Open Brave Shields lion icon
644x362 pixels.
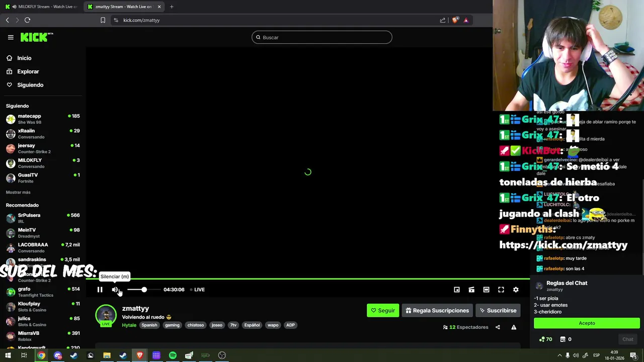(455, 20)
